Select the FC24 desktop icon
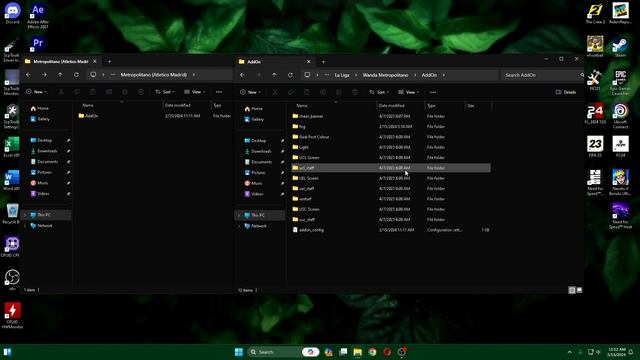The width and height of the screenshot is (640, 360). coord(620,146)
